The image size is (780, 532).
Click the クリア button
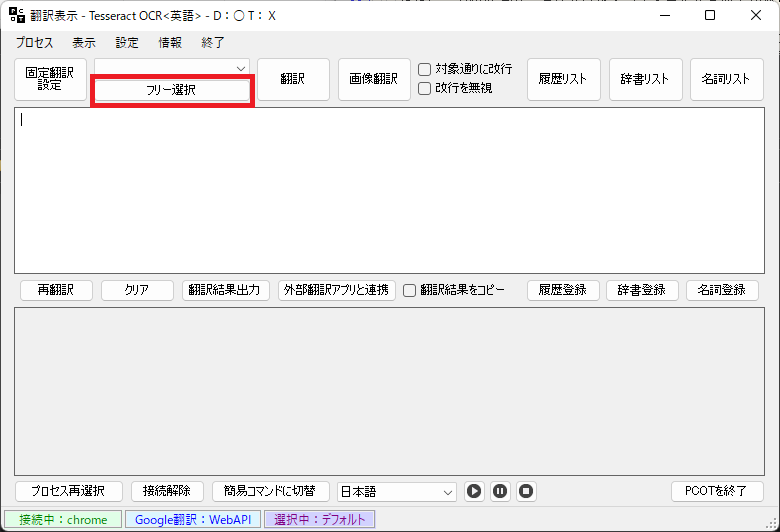(x=137, y=290)
